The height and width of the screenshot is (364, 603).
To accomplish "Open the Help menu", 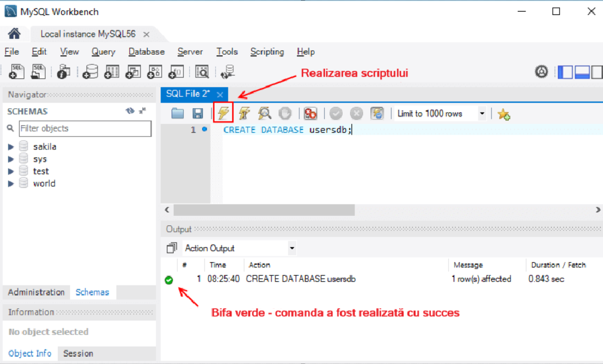I will coord(306,51).
